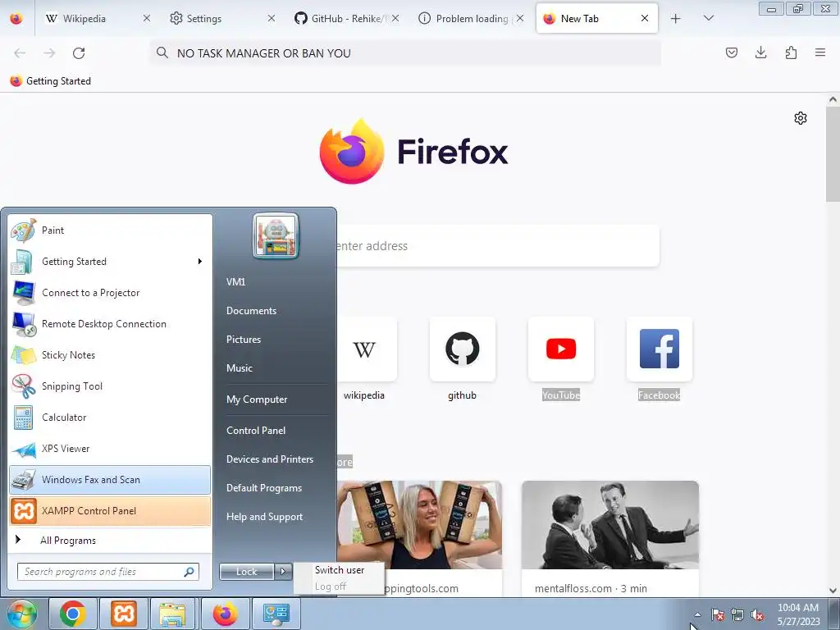This screenshot has height=630, width=840.
Task: Open the Firefox Downloads panel
Action: (760, 52)
